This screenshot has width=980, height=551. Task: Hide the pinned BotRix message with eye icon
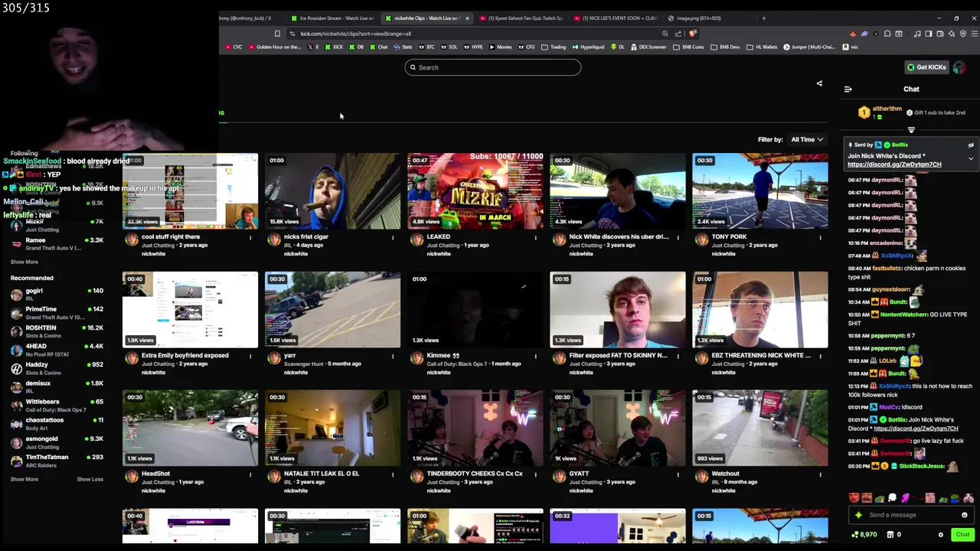click(971, 145)
